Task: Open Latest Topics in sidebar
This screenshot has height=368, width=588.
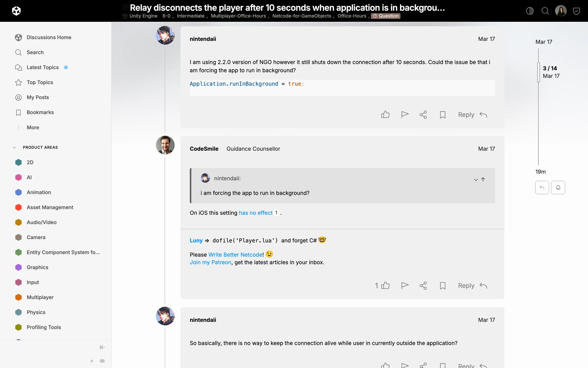Action: [43, 67]
